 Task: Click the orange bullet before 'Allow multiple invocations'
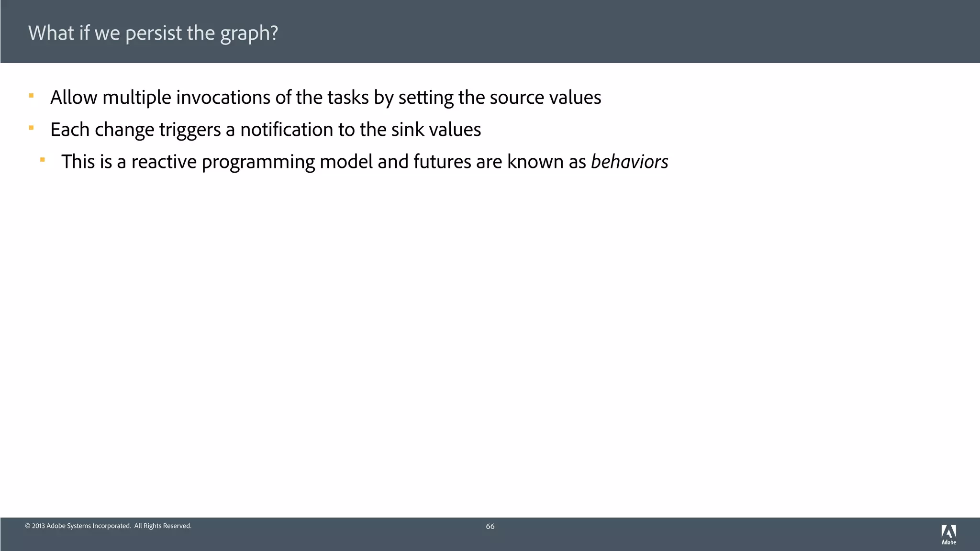[31, 96]
